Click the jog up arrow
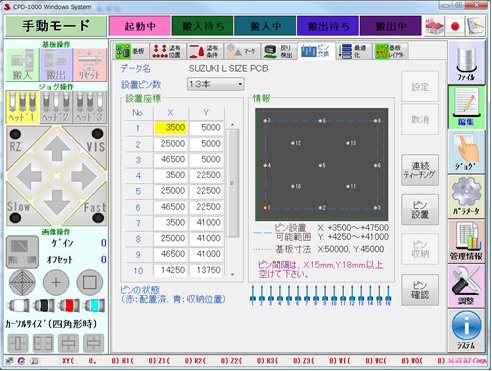492x371 pixels. (57, 149)
